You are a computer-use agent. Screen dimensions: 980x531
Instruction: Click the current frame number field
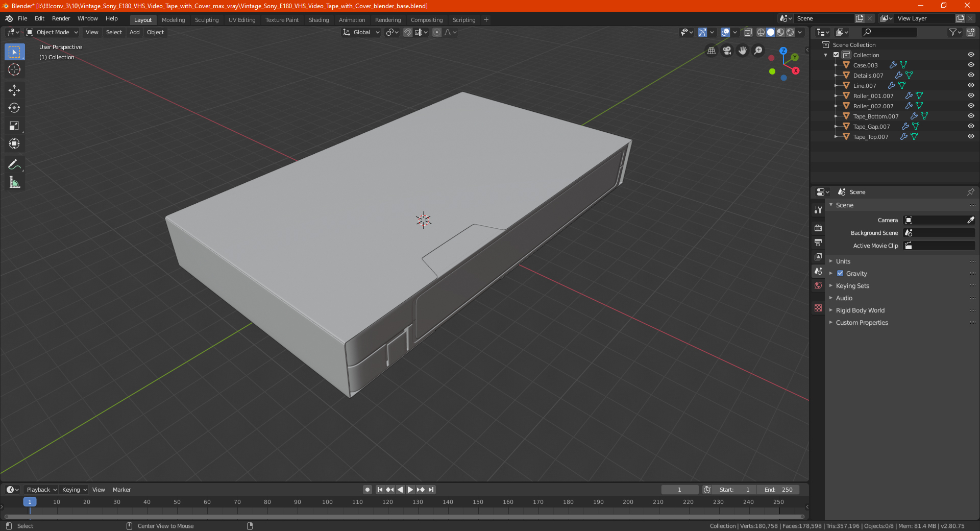(680, 490)
